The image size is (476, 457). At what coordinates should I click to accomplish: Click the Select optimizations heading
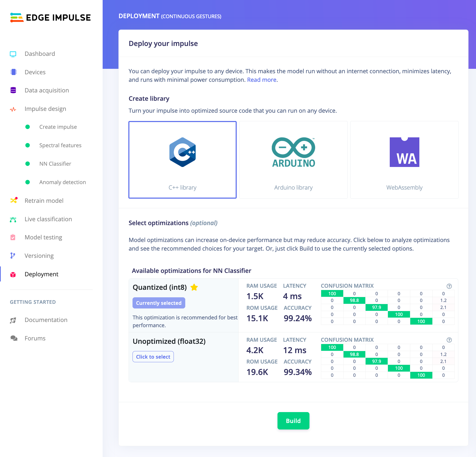173,223
